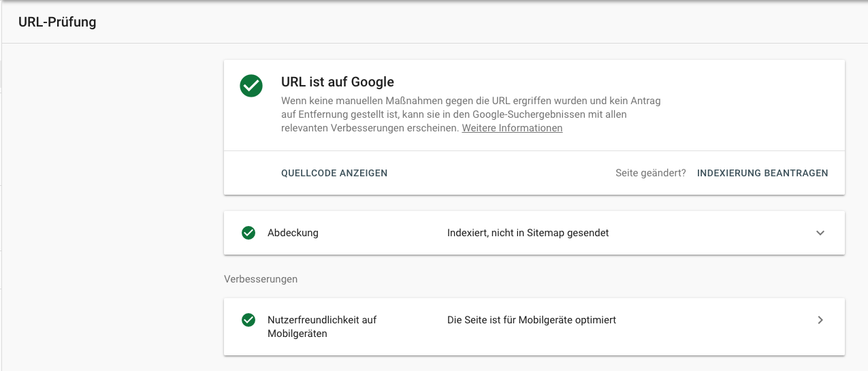868x371 pixels.
Task: Click empty space in the URL-Prüfung header bar
Action: click(477, 22)
